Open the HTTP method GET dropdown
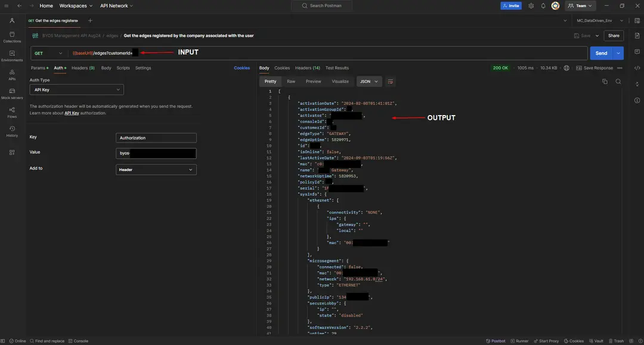This screenshot has height=345, width=644. pos(48,54)
